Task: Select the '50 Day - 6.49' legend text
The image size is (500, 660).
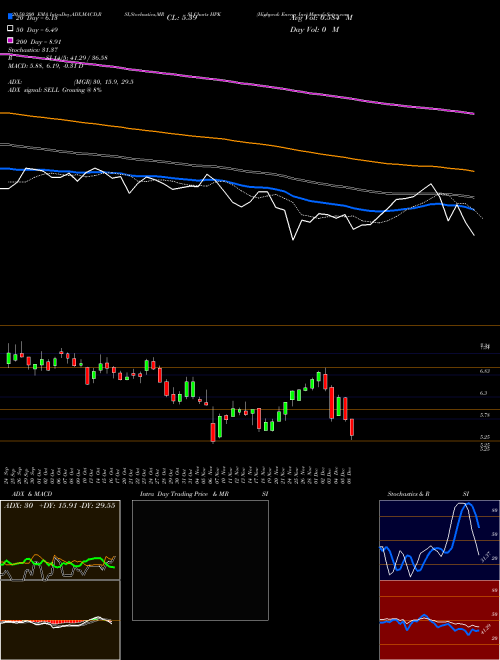Action: (x=37, y=30)
